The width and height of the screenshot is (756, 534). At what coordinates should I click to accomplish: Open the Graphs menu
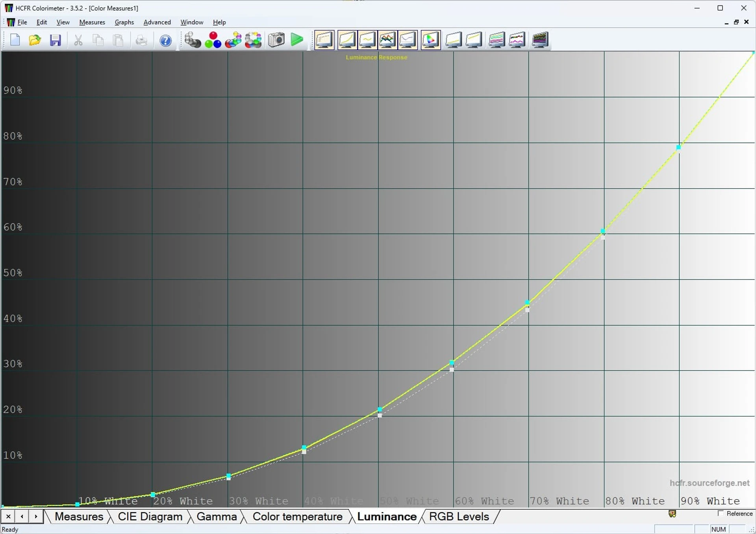pyautogui.click(x=124, y=22)
